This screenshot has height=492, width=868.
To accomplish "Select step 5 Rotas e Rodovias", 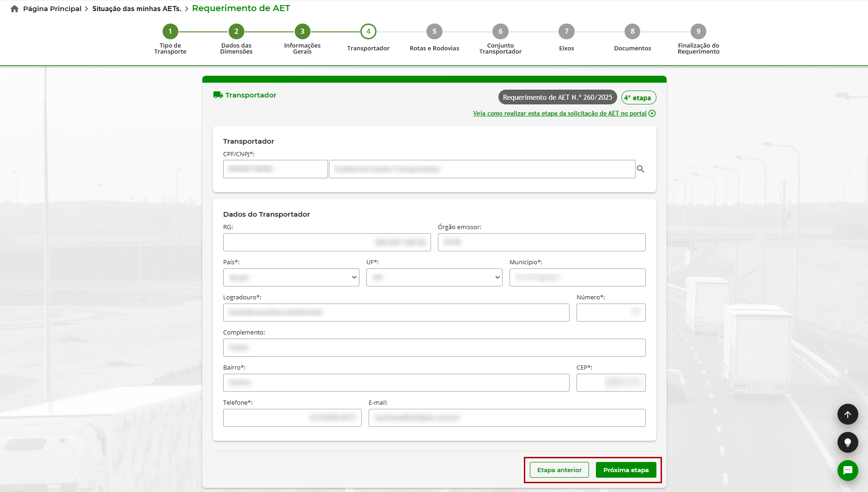I will coord(434,31).
